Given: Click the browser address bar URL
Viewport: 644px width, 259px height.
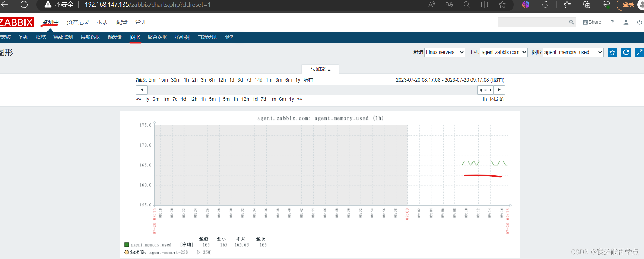Looking at the screenshot, I should coord(148,5).
